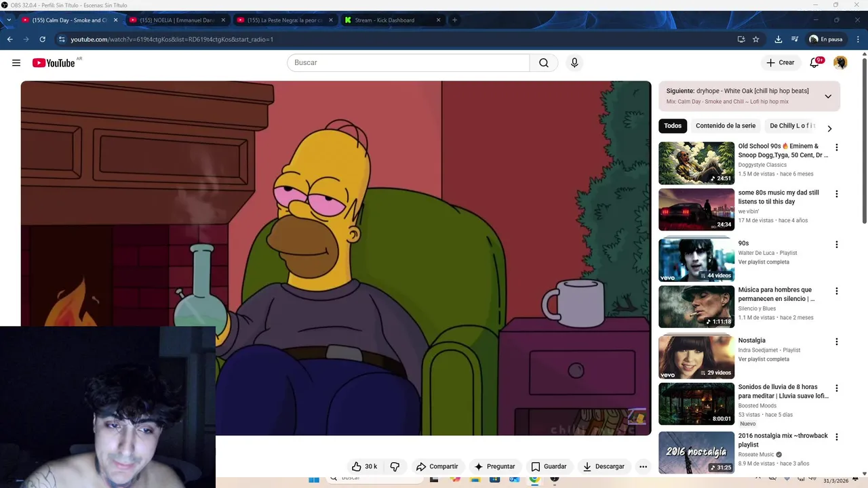This screenshot has height=488, width=868.
Task: Open Sonidos de lluvia 8 horas thumbnail
Action: (696, 404)
